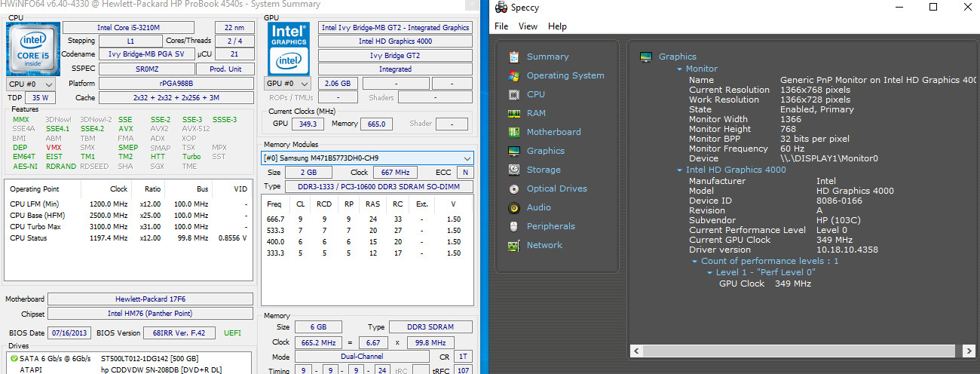Screen dimensions: 980x374
Task: Click the 35 W TDP field
Action: coord(40,98)
